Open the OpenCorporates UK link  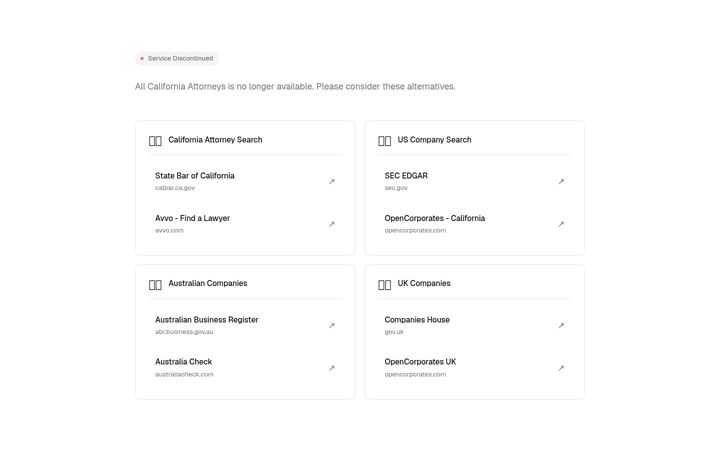(474, 368)
